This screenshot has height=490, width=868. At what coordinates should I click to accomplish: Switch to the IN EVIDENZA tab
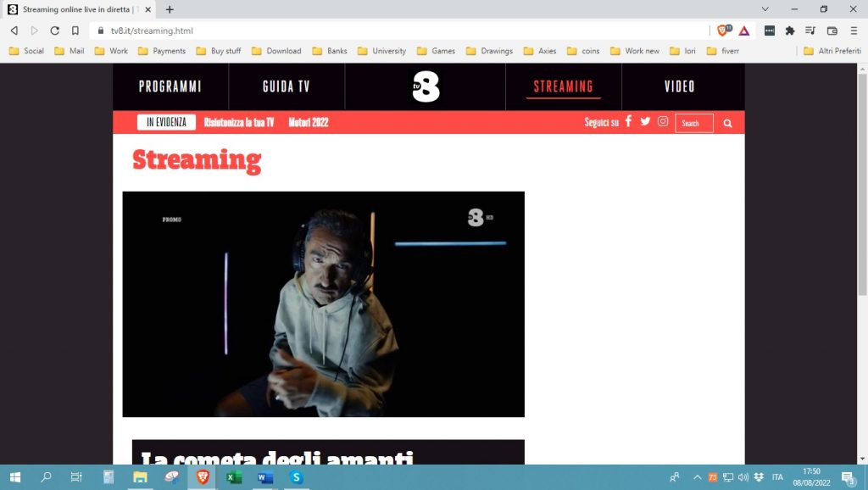pyautogui.click(x=166, y=121)
